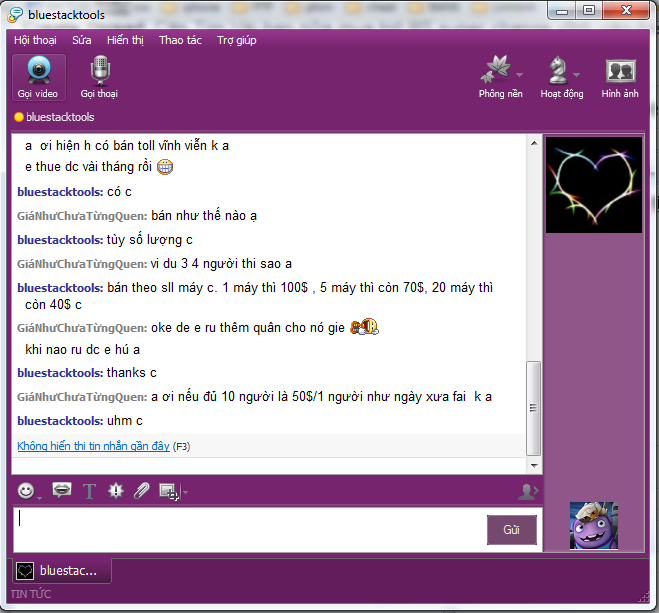The height and width of the screenshot is (613, 659).
Task: Click the yellow status dot beside bluestacktools
Action: pos(18,117)
